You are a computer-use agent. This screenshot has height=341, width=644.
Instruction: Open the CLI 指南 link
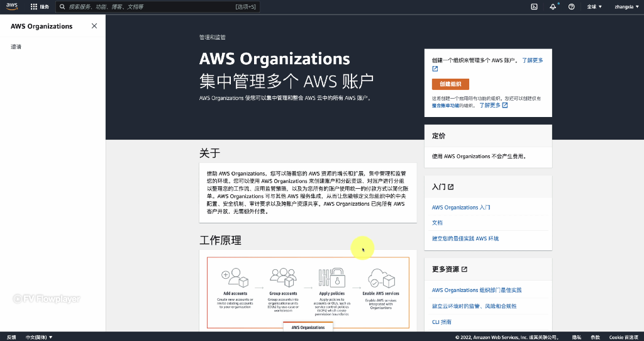441,322
